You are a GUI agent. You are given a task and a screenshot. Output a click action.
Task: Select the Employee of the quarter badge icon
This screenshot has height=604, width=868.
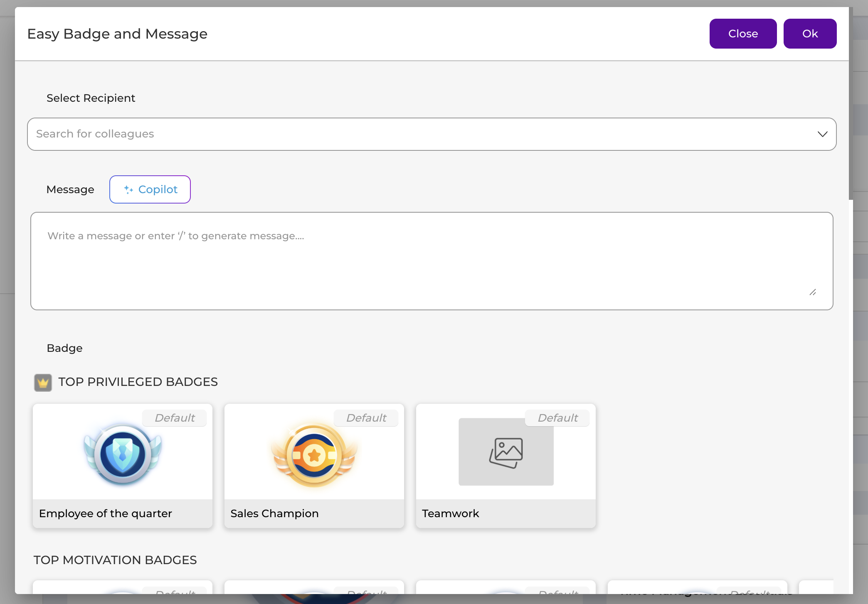coord(123,454)
